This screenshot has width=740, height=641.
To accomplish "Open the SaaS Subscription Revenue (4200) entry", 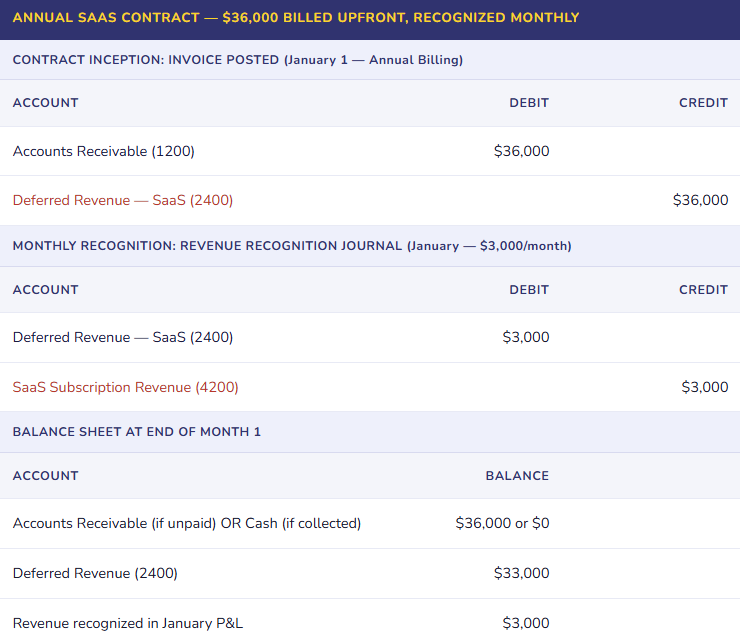I will click(126, 387).
